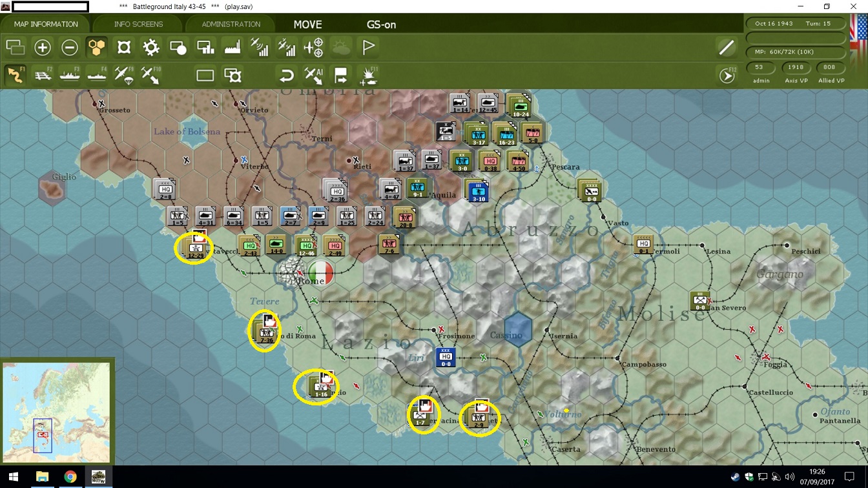Image resolution: width=868 pixels, height=488 pixels.
Task: Toggle the unit counter frame icon
Action: [124, 47]
